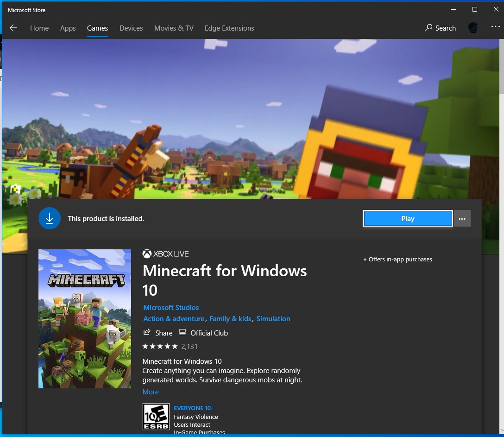Image resolution: width=504 pixels, height=437 pixels.
Task: Browse Simulation category
Action: coord(273,319)
